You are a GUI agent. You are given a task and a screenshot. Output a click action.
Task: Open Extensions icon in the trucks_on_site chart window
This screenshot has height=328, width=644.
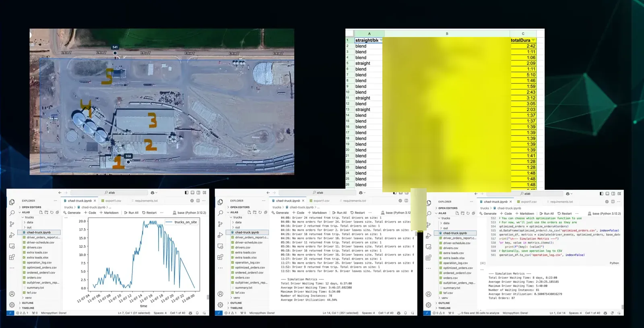pyautogui.click(x=12, y=257)
